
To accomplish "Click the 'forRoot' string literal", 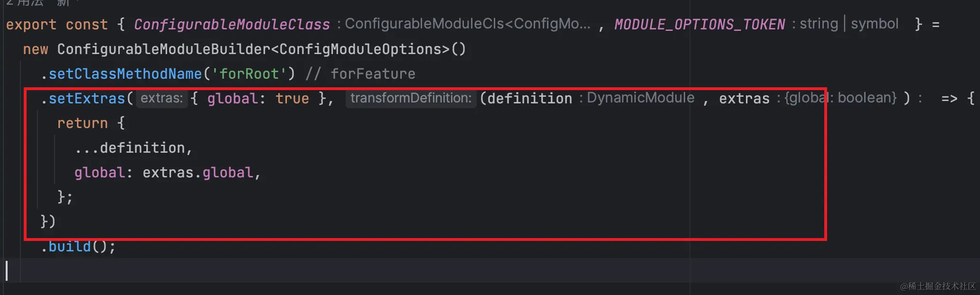I will click(248, 74).
